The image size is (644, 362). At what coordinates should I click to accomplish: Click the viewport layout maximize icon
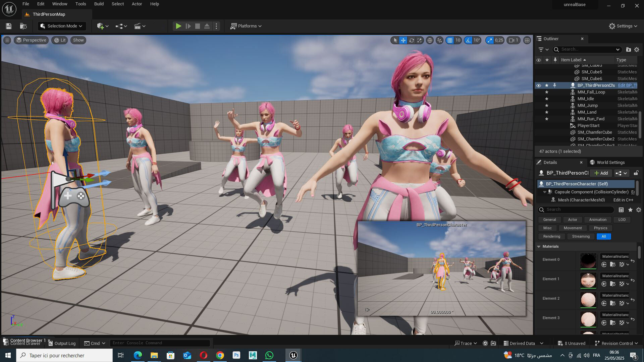(x=527, y=40)
